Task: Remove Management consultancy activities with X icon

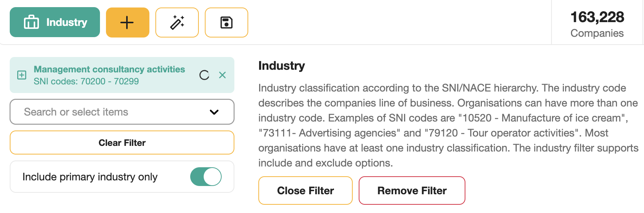Action: (x=222, y=75)
